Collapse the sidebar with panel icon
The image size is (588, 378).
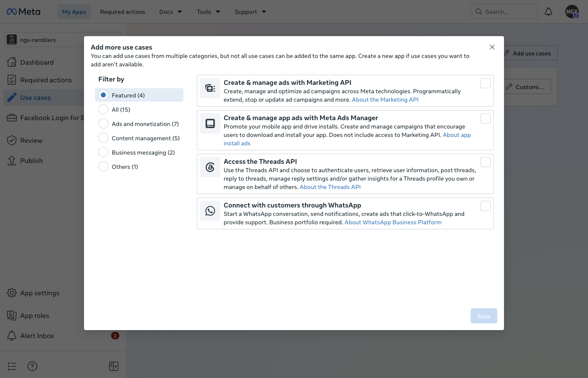pyautogui.click(x=114, y=366)
